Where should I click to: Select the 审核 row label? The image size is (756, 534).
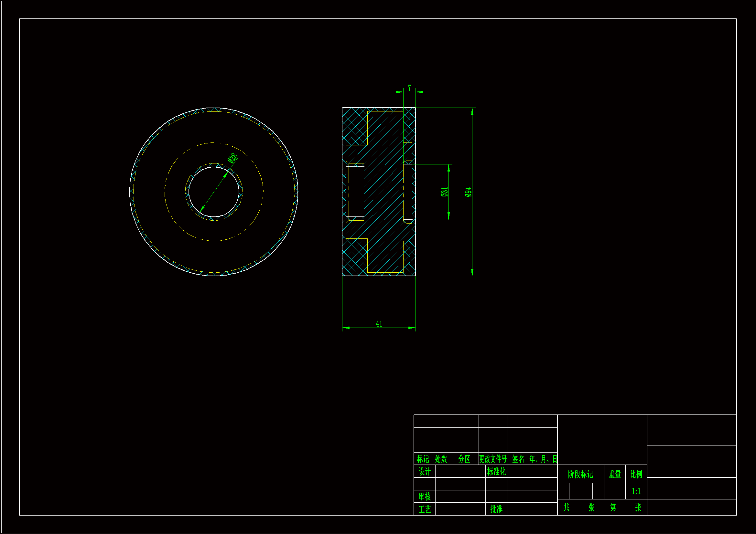point(425,496)
